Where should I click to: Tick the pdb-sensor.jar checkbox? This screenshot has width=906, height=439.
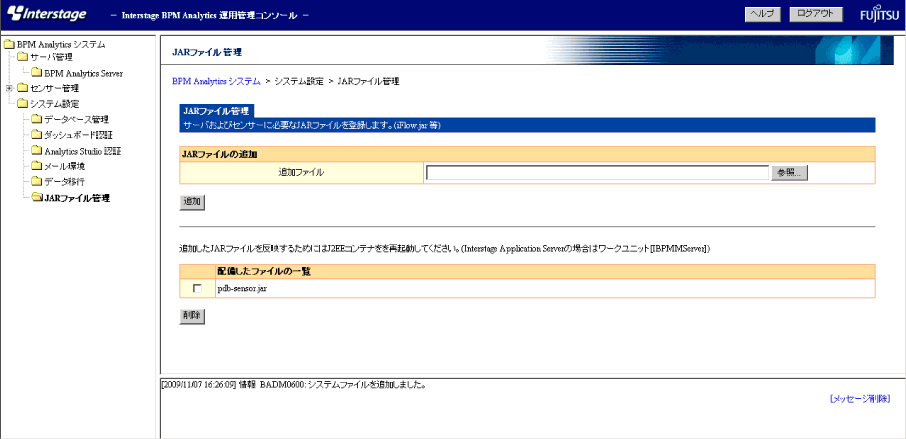[x=198, y=288]
